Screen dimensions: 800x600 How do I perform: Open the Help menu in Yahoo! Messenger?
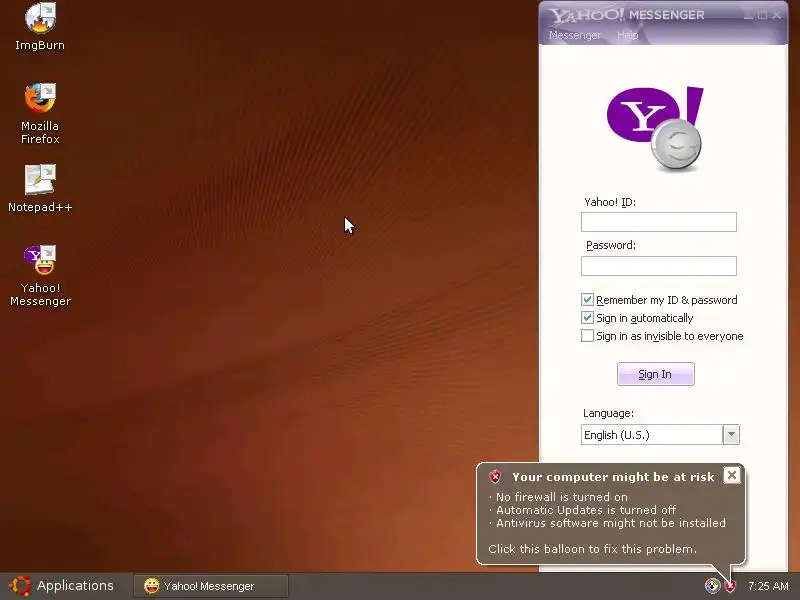tap(628, 35)
